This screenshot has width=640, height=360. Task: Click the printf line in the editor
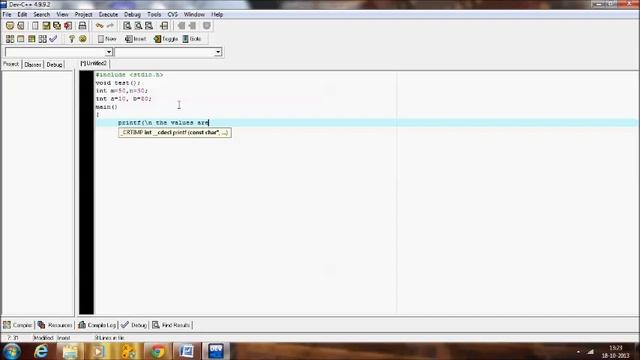point(163,122)
